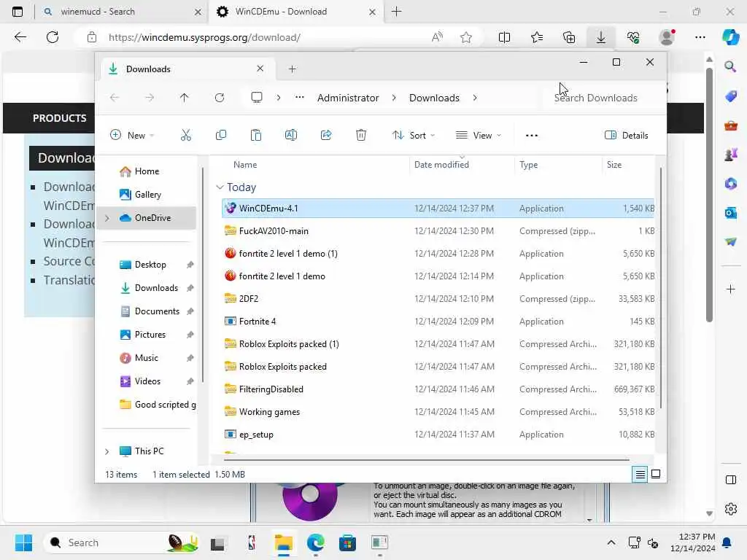Add page to favorites star icon

[466, 37]
